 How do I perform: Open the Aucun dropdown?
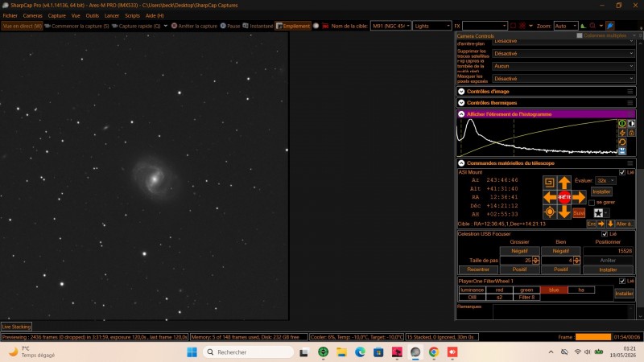tap(563, 66)
